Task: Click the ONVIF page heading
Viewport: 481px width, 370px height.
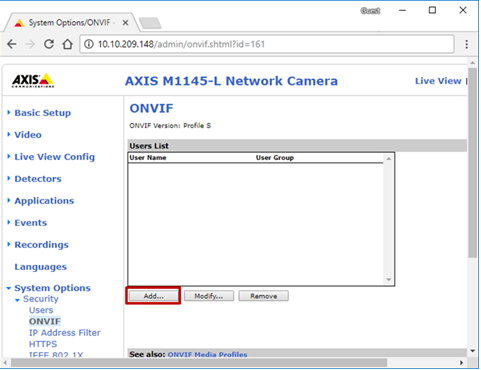Action: coord(151,108)
